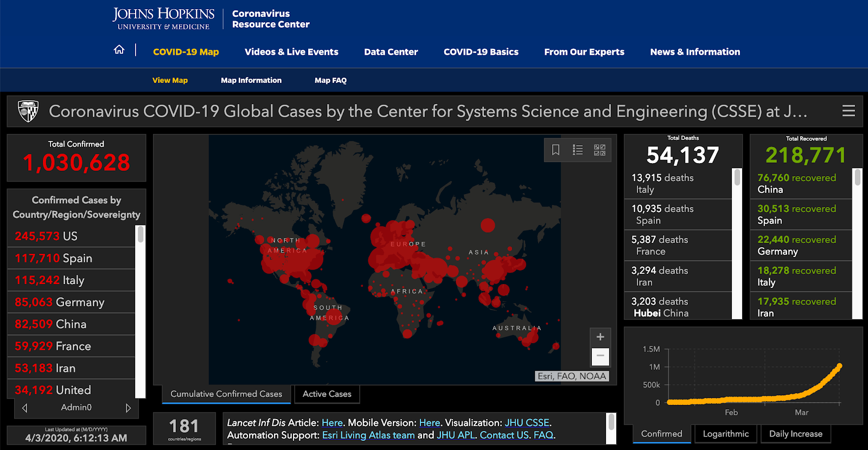868x450 pixels.
Task: Open the map legend list icon
Action: pyautogui.click(x=578, y=150)
